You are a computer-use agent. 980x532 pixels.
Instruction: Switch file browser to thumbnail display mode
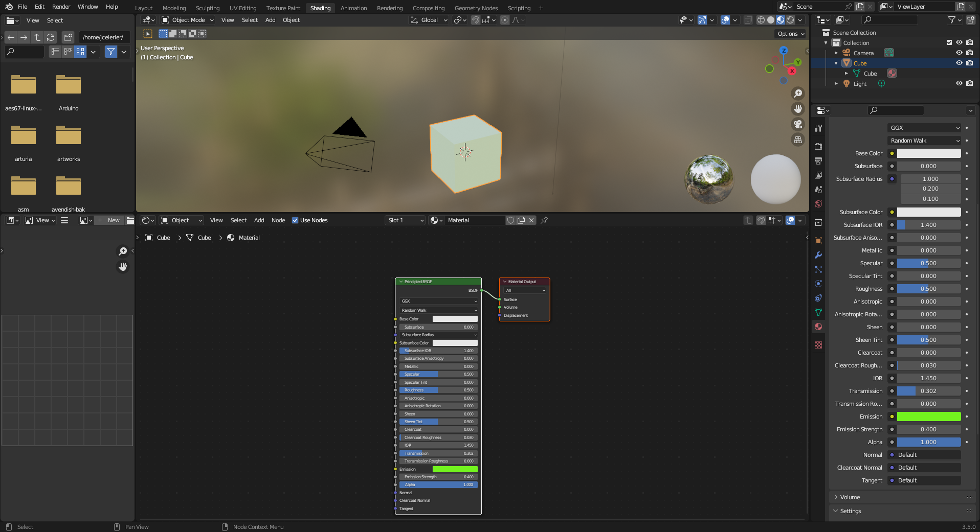80,52
